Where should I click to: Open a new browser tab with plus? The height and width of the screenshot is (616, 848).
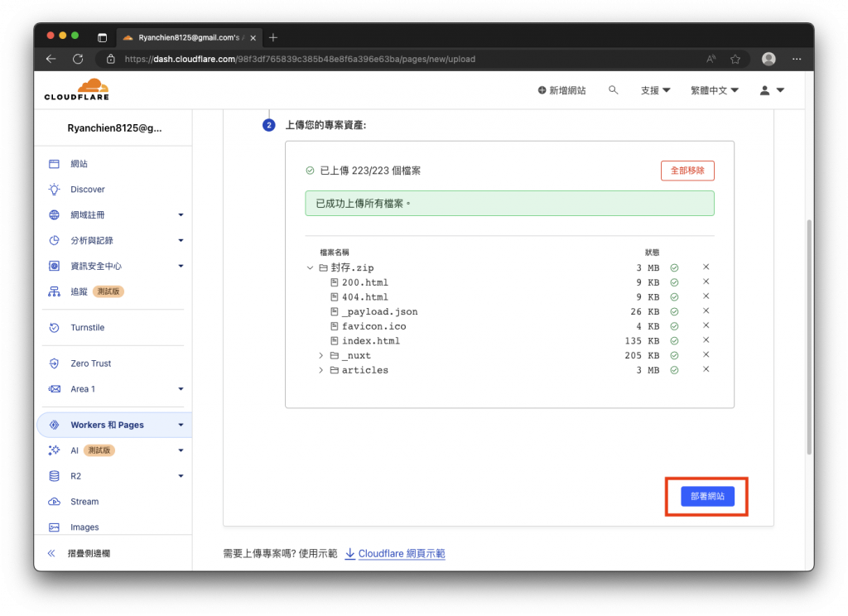click(273, 37)
